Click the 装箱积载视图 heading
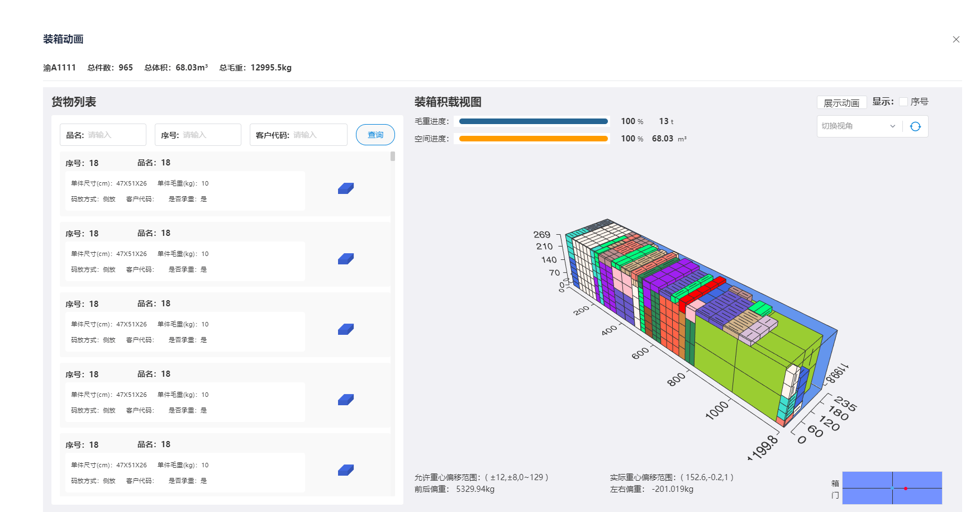 pos(448,102)
